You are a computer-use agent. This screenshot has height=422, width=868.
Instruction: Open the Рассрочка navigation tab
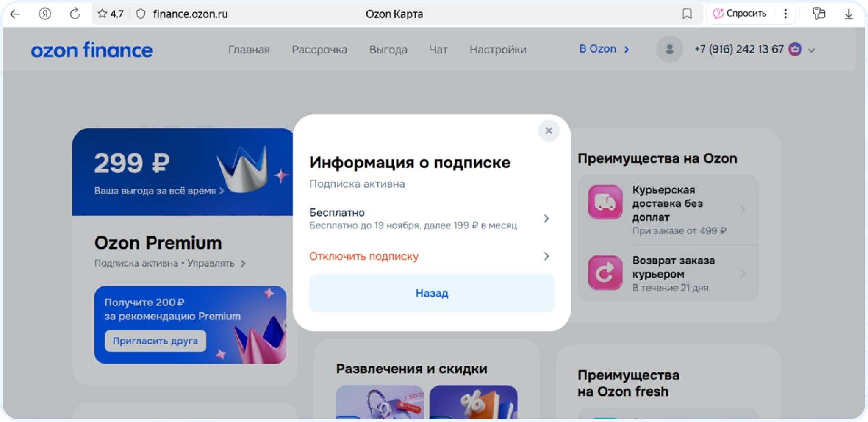pyautogui.click(x=319, y=50)
